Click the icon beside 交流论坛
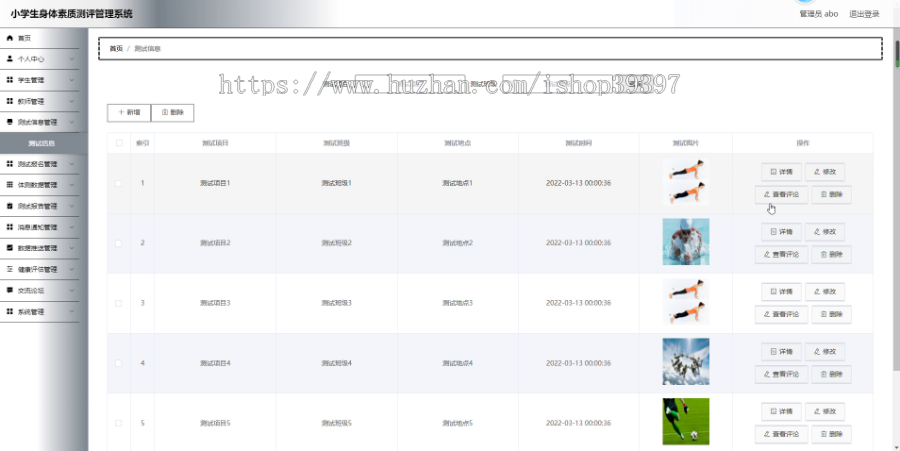Viewport: 900px width, 451px height. [x=9, y=290]
